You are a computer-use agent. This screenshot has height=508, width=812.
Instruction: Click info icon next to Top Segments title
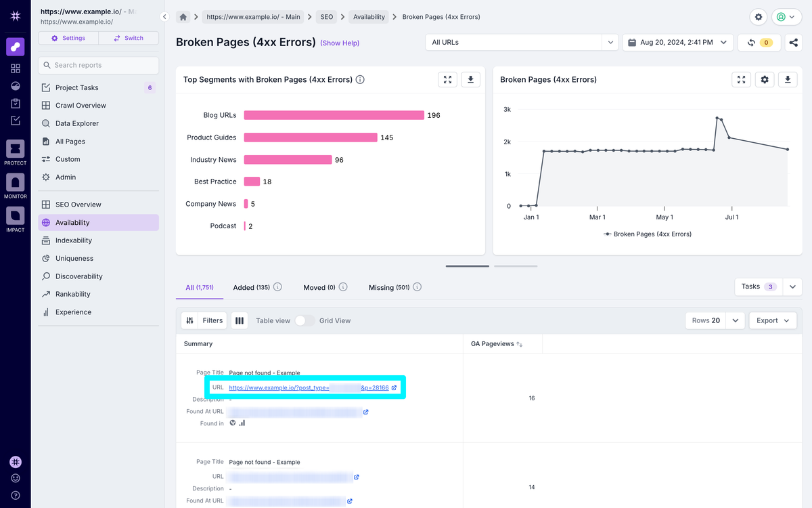pyautogui.click(x=360, y=79)
